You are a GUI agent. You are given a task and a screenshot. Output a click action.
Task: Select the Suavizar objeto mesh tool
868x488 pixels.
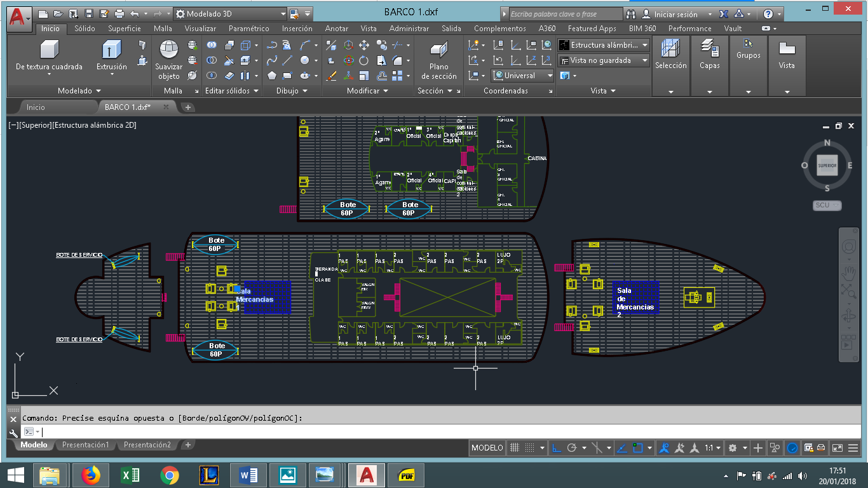(x=168, y=50)
